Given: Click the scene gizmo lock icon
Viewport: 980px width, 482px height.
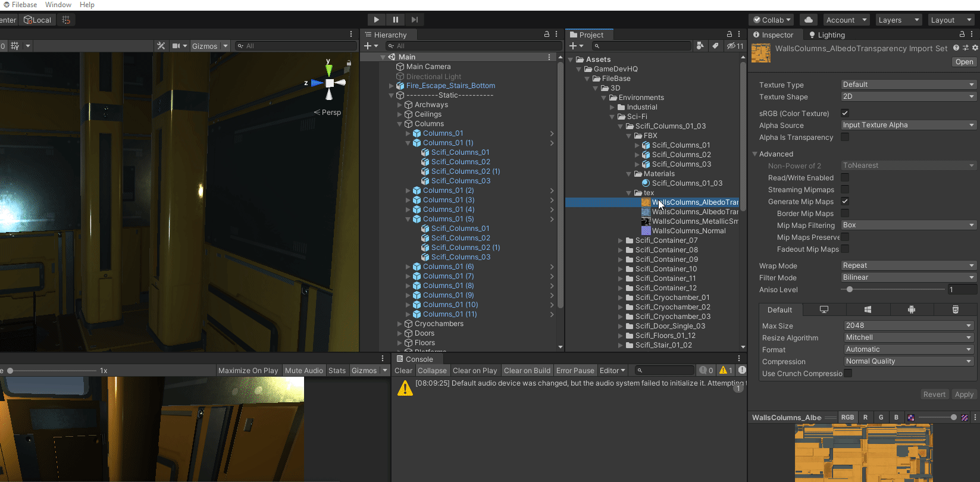Looking at the screenshot, I should click(349, 62).
